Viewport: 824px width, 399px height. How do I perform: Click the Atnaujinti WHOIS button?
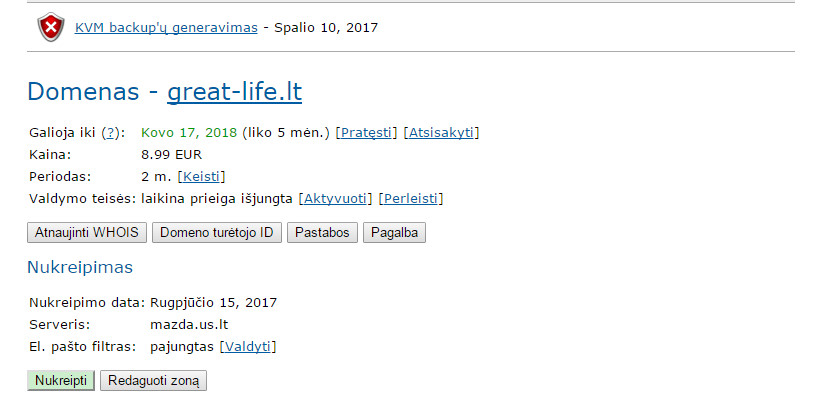87,232
